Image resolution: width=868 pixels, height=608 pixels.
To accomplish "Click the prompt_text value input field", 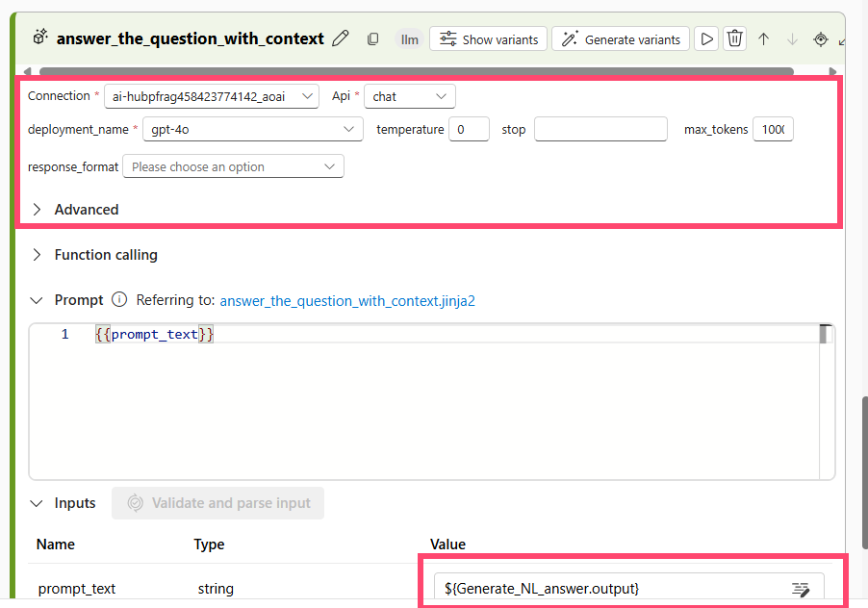I will click(x=628, y=589).
